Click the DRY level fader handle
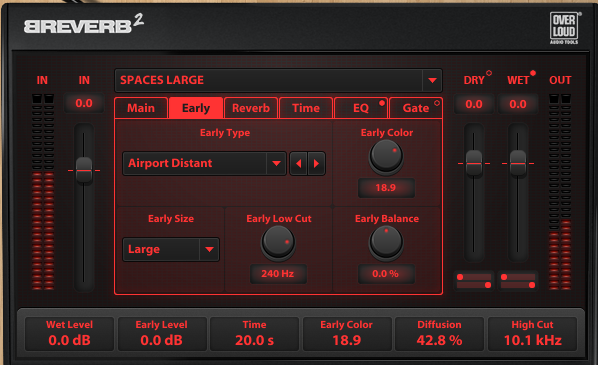This screenshot has height=365, width=598. click(474, 163)
